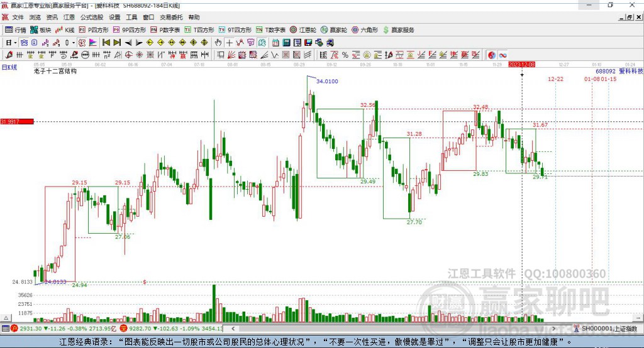Open the 板块 sector view
Screen dimensions: 644x348
pyautogui.click(x=40, y=30)
